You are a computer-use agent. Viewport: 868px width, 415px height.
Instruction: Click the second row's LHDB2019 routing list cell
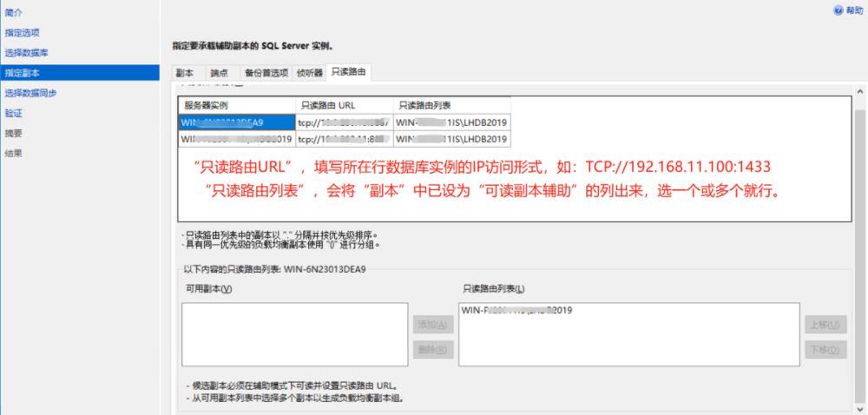click(x=451, y=139)
